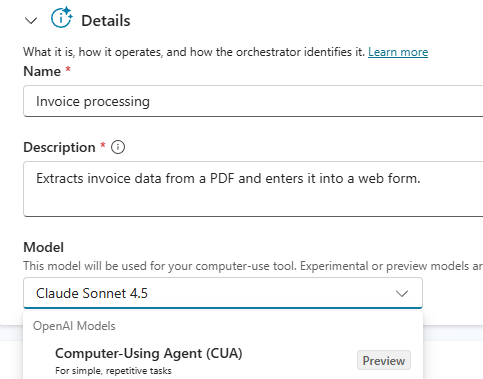Collapse the Details section chevron
Screen dimensions: 483x379
tap(31, 21)
